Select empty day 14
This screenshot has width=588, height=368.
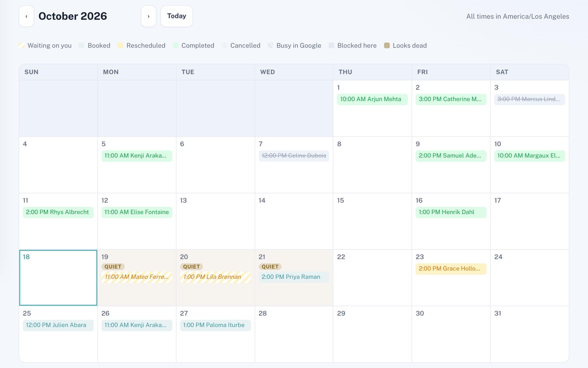(x=294, y=221)
